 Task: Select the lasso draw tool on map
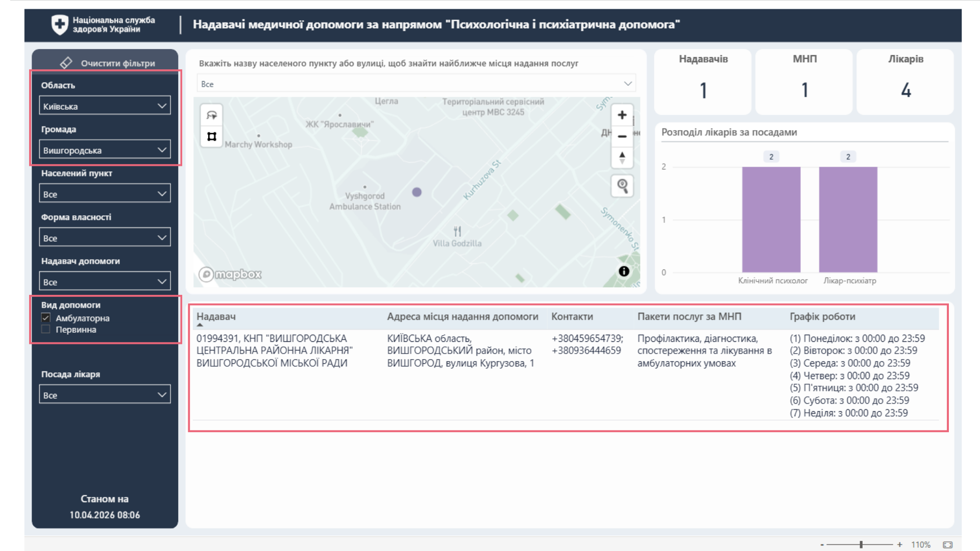[211, 115]
